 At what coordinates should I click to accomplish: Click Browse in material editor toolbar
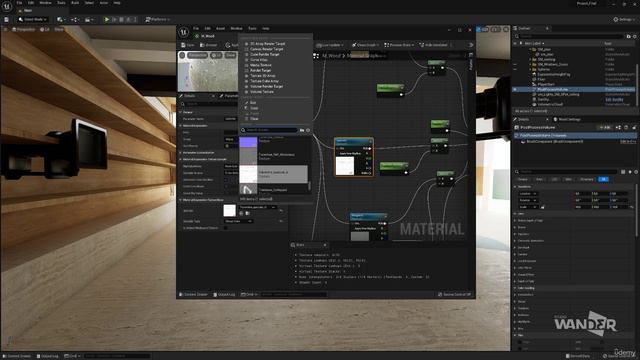pos(209,45)
